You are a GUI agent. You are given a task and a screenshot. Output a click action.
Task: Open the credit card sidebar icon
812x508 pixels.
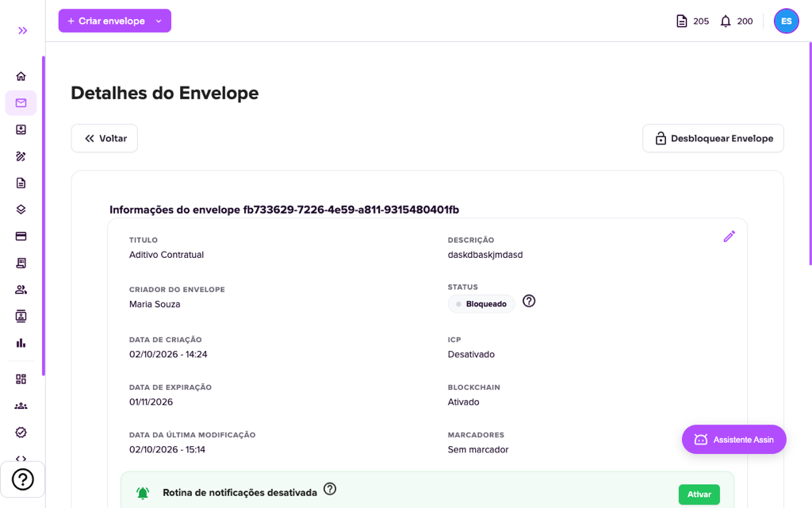(x=21, y=237)
